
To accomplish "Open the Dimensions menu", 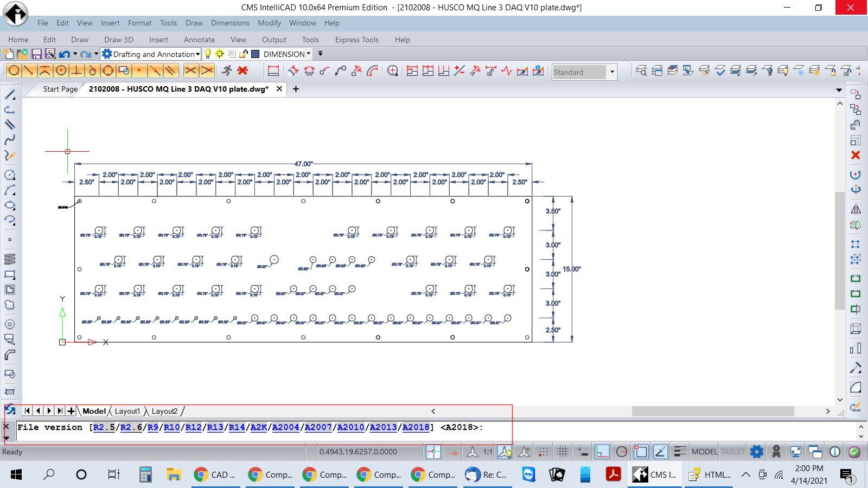I will click(x=230, y=23).
